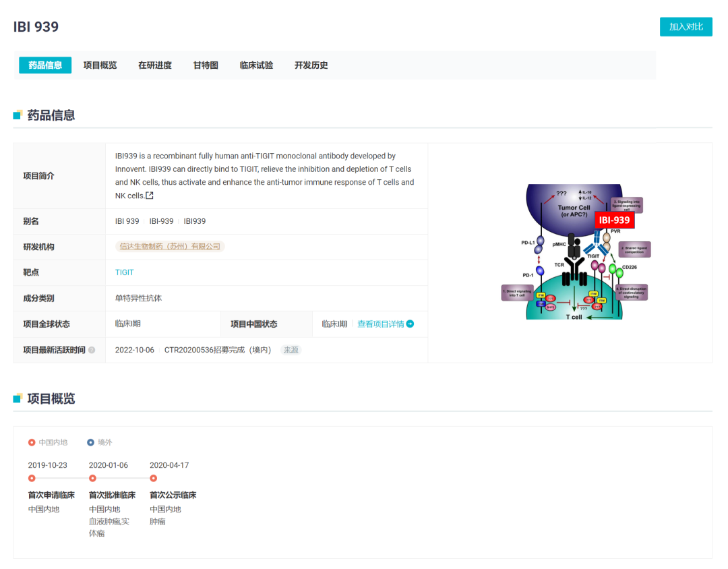The height and width of the screenshot is (569, 728).
Task: Open the IBI-939 mechanism diagram image
Action: point(576,251)
